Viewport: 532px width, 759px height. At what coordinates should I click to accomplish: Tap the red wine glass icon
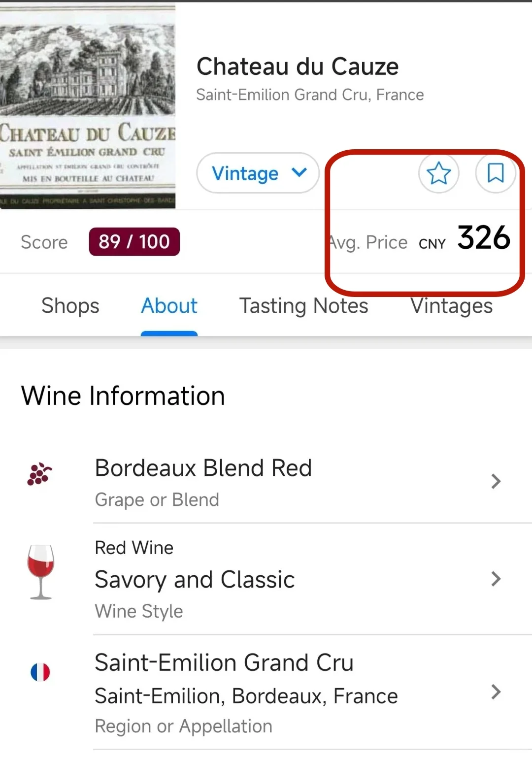(x=41, y=572)
